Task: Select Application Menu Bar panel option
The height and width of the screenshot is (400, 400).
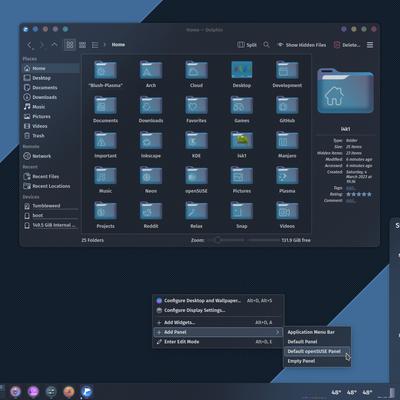Action: [x=317, y=332]
